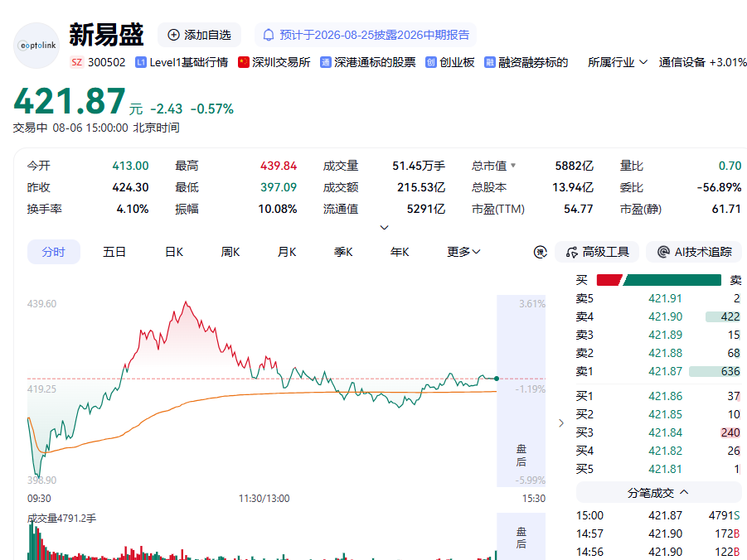747x560 pixels.
Task: Click the current price 421.87
Action: pyautogui.click(x=70, y=101)
